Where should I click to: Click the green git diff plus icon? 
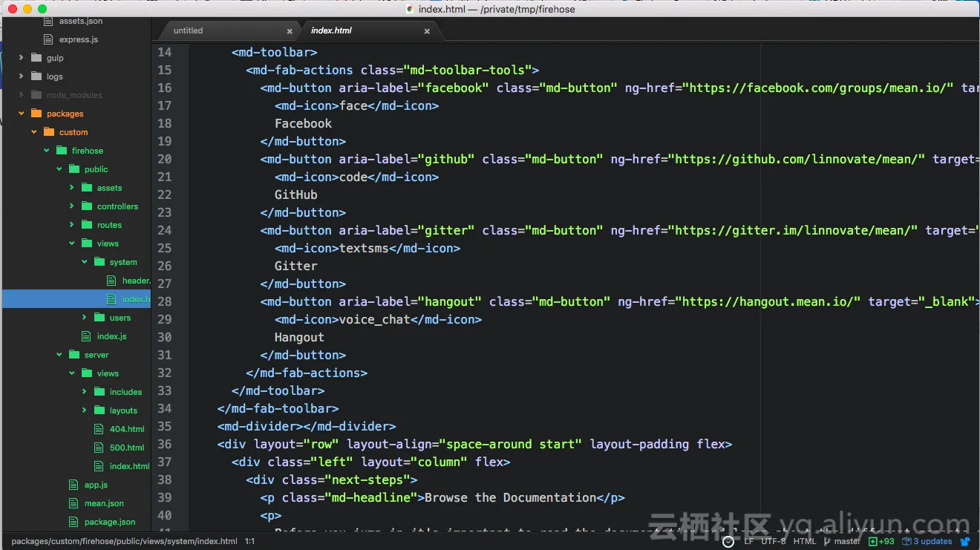coord(873,542)
